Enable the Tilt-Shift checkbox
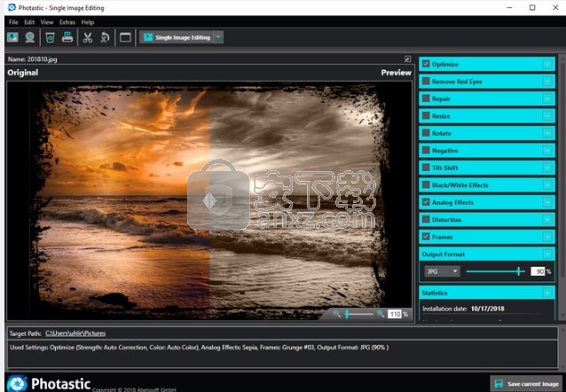Image resolution: width=566 pixels, height=392 pixels. 426,168
